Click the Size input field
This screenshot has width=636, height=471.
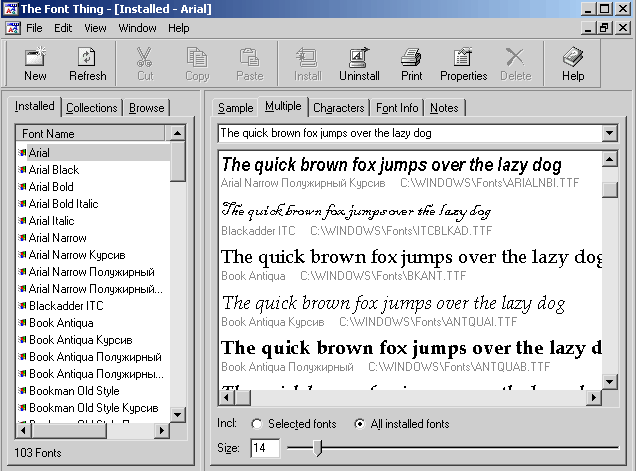click(x=265, y=448)
